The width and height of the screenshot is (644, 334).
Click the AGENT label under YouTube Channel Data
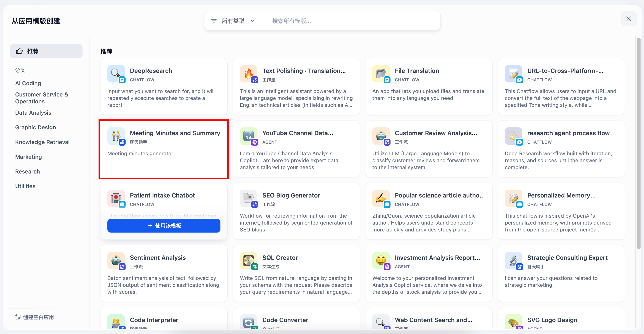pyautogui.click(x=270, y=142)
